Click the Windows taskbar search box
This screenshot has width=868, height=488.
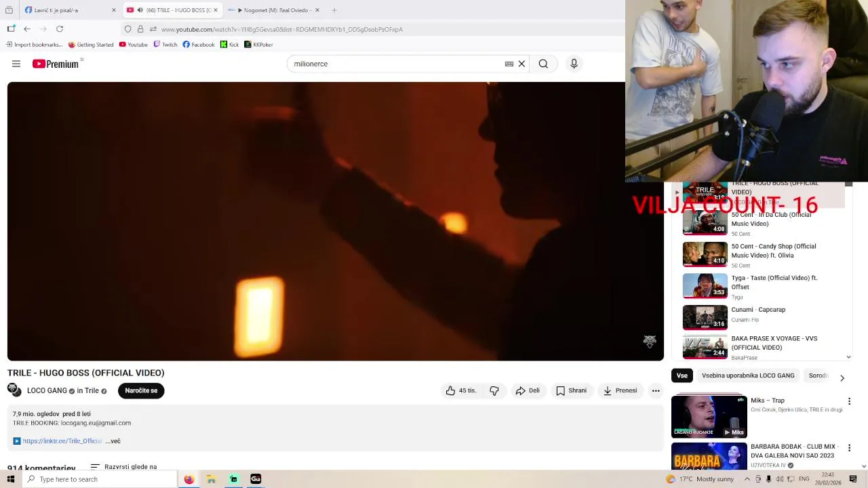pos(99,479)
